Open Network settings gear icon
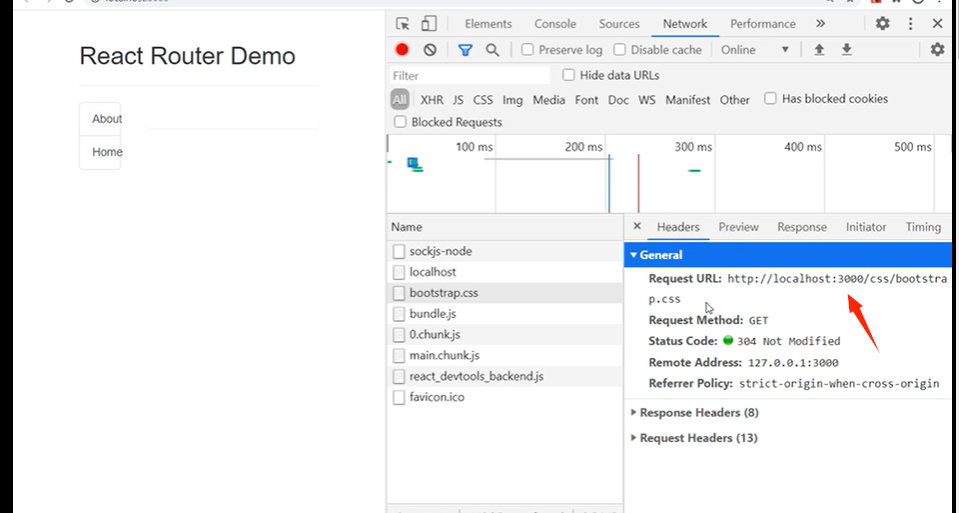Image resolution: width=959 pixels, height=513 pixels. click(937, 50)
